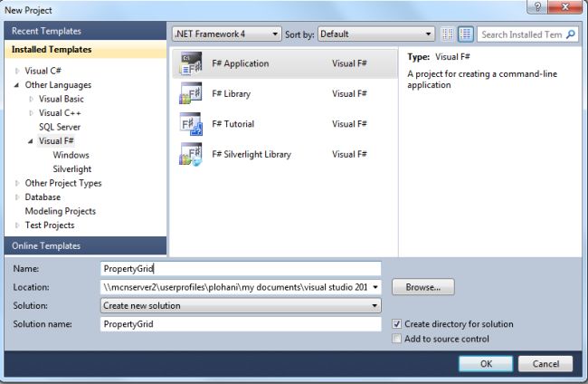
Task: Enable Add to source control checkbox
Action: pos(396,339)
